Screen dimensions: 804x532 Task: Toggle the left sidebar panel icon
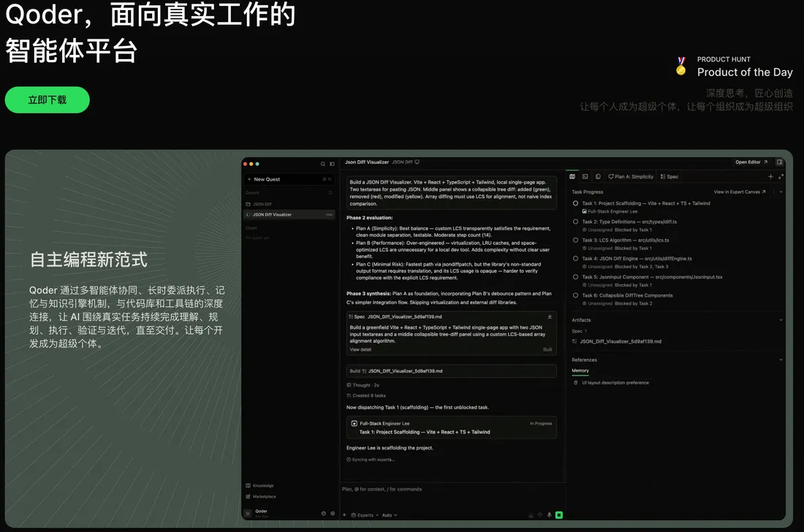[x=333, y=164]
